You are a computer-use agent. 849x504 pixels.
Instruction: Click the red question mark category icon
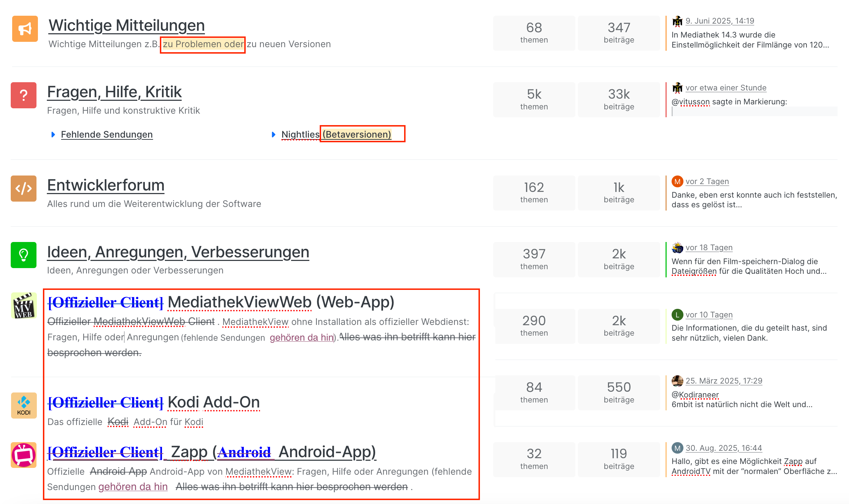(24, 95)
